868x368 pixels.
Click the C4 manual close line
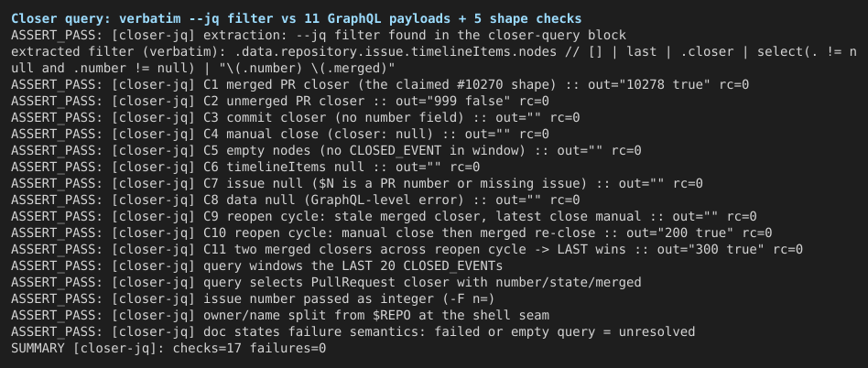[x=280, y=134]
